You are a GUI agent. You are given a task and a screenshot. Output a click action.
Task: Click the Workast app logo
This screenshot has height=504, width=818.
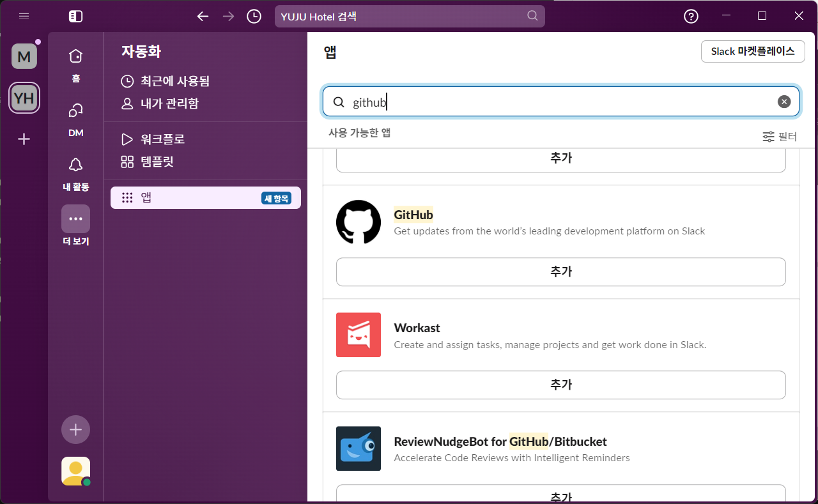click(359, 335)
